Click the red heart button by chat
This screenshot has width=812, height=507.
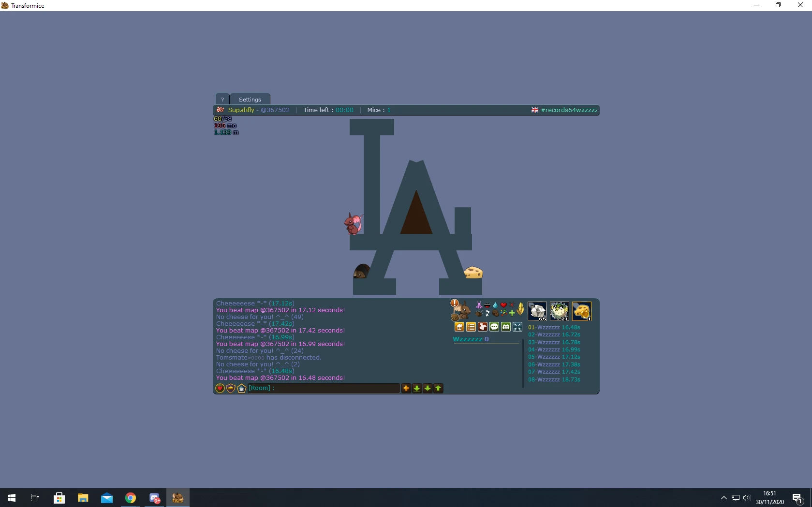[220, 388]
